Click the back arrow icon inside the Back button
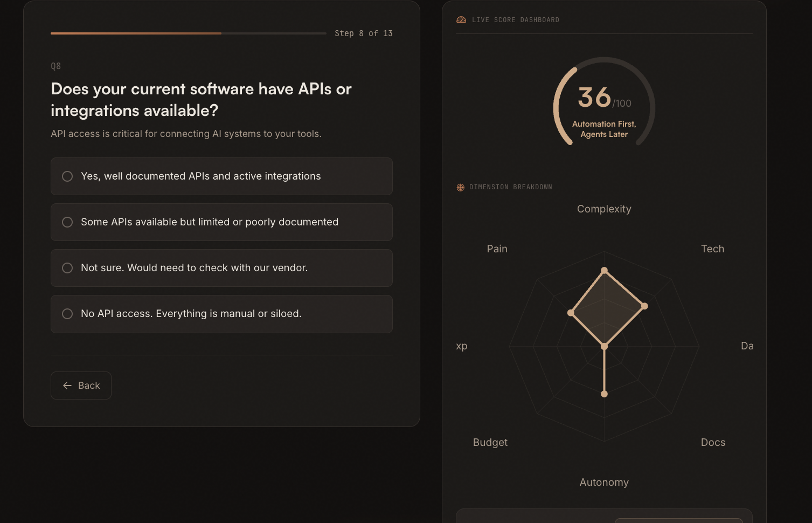 (67, 386)
